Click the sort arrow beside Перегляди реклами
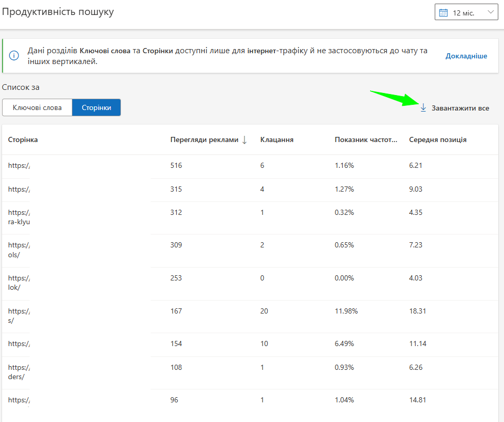504x422 pixels. tap(245, 139)
